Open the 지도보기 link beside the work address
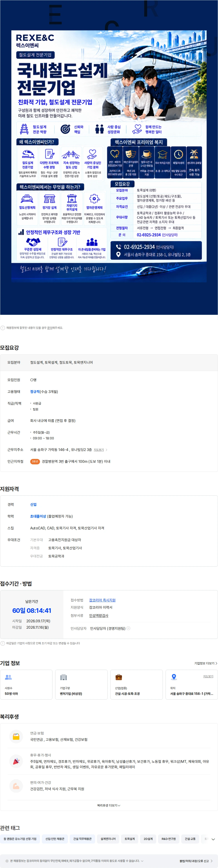The image size is (218, 868). 99,450
